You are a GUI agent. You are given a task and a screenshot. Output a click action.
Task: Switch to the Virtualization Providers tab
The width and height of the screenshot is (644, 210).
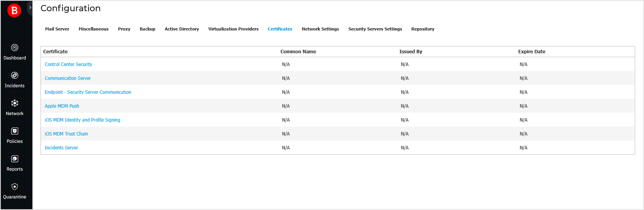[233, 29]
